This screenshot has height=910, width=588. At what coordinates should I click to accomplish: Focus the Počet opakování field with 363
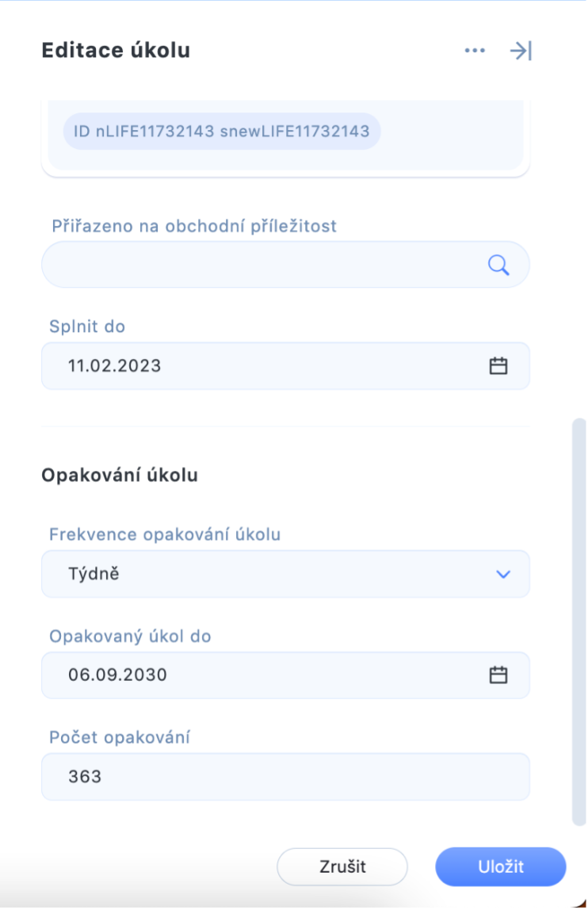pyautogui.click(x=285, y=777)
